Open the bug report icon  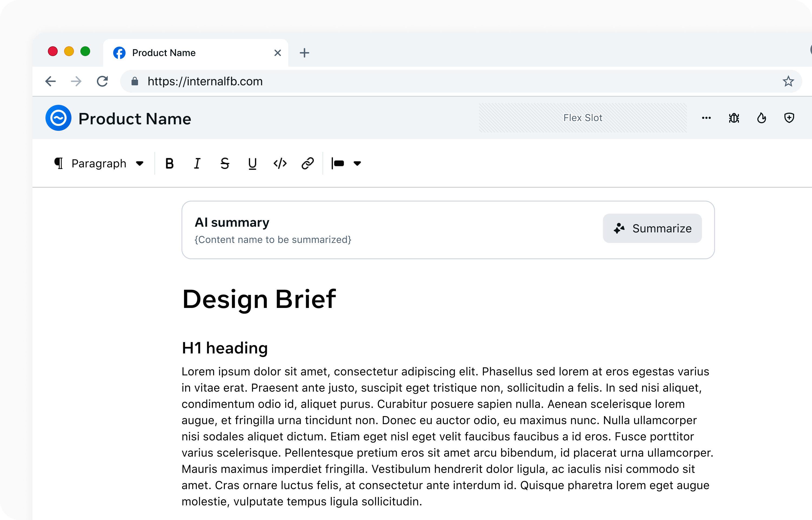[x=734, y=118]
